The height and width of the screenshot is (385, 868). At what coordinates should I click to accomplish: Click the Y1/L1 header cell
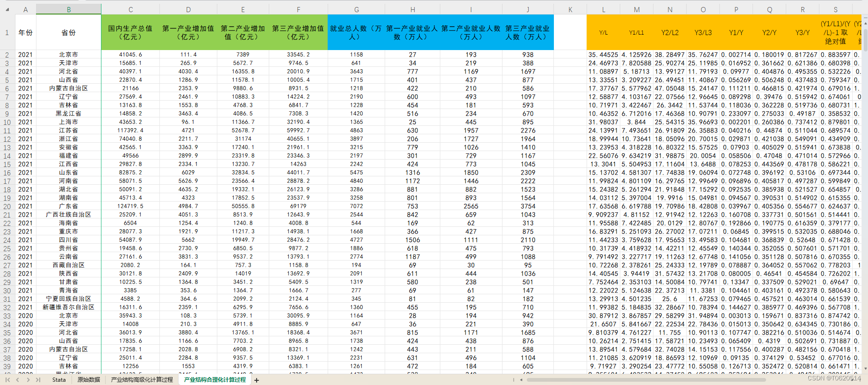pyautogui.click(x=637, y=32)
